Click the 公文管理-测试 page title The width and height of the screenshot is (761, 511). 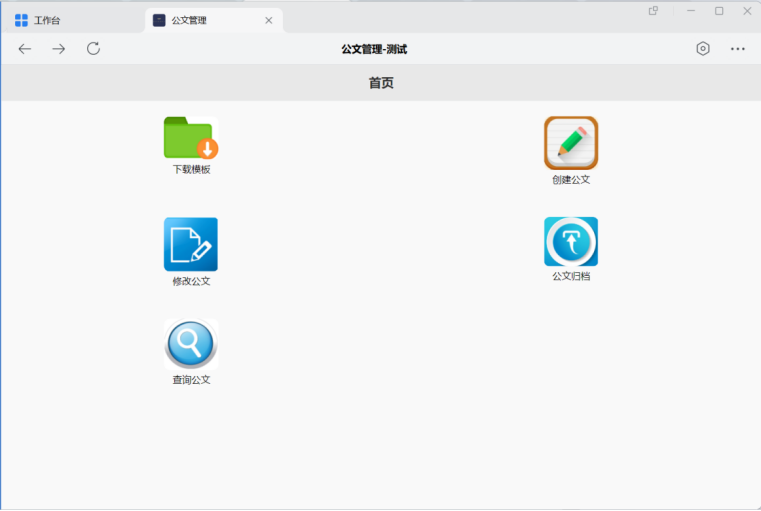pyautogui.click(x=374, y=49)
